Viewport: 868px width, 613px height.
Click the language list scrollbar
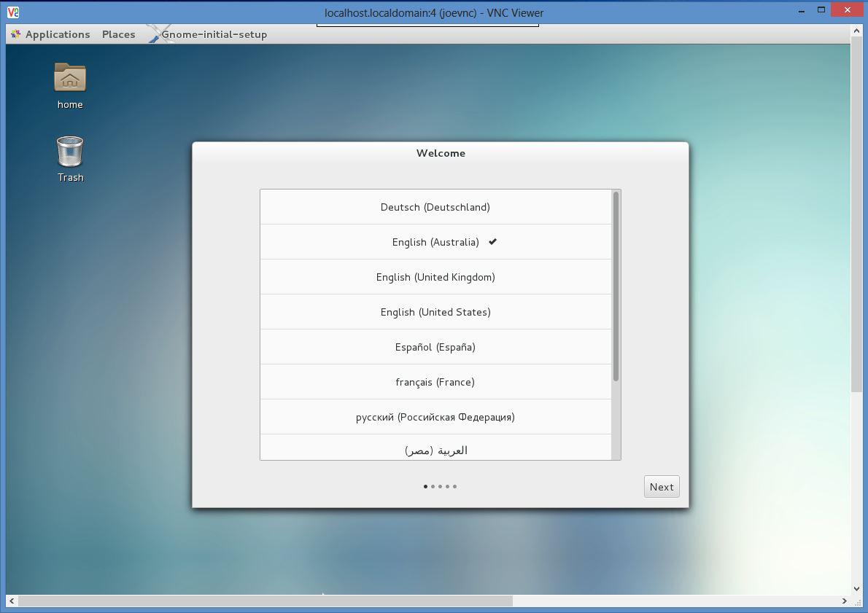point(616,284)
